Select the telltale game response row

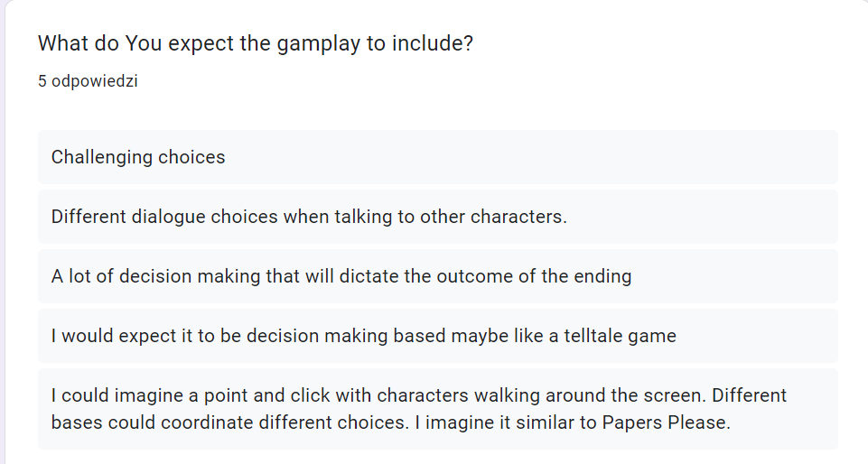(x=438, y=336)
